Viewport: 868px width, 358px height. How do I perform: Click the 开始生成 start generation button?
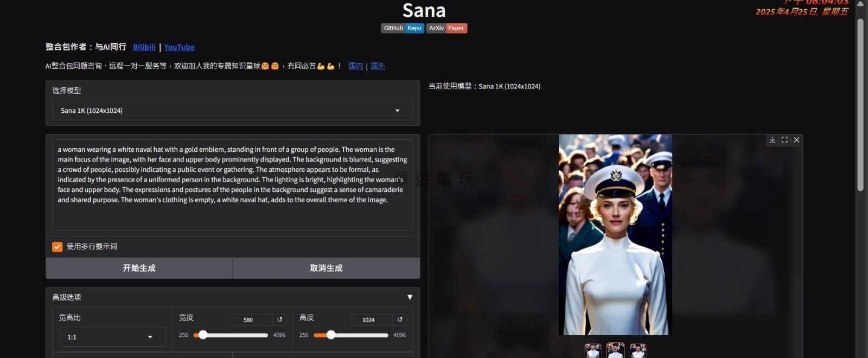pos(139,268)
